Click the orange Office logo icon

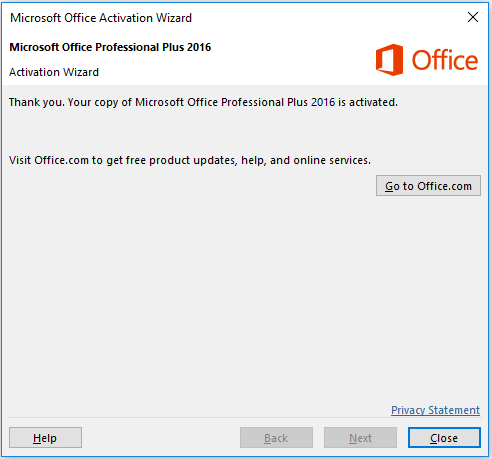[x=389, y=60]
